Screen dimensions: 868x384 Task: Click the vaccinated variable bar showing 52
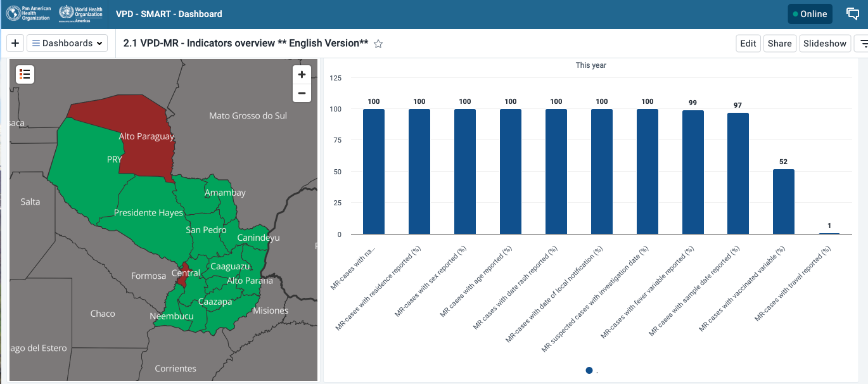tap(783, 202)
